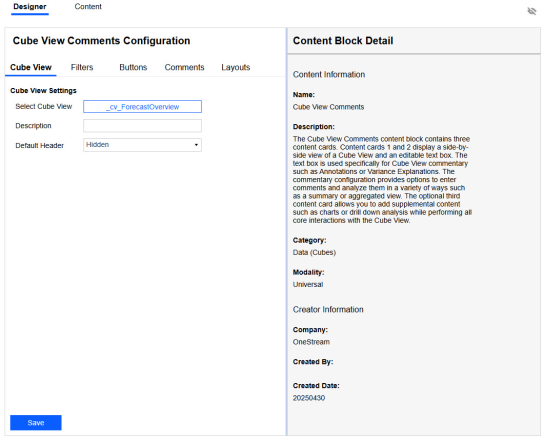The image size is (544, 439).
Task: Click the Description input box
Action: tap(142, 126)
